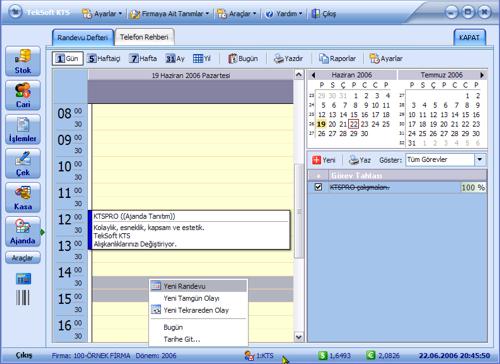Expand the Tüm Görevler dropdown
The height and width of the screenshot is (364, 500).
480,160
